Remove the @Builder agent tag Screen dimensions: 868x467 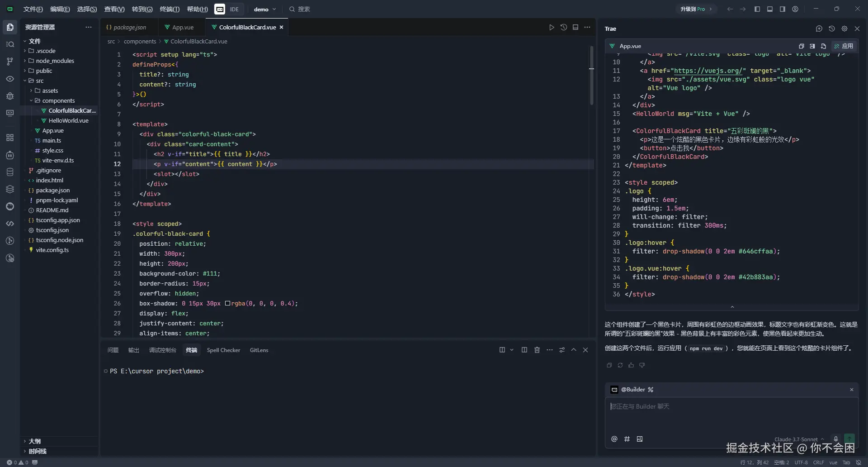(852, 390)
